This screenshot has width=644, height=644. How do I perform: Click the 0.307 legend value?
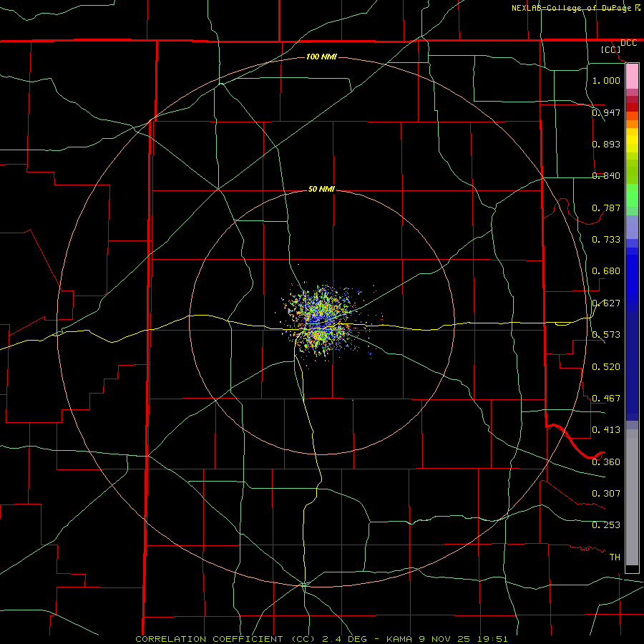tap(606, 493)
